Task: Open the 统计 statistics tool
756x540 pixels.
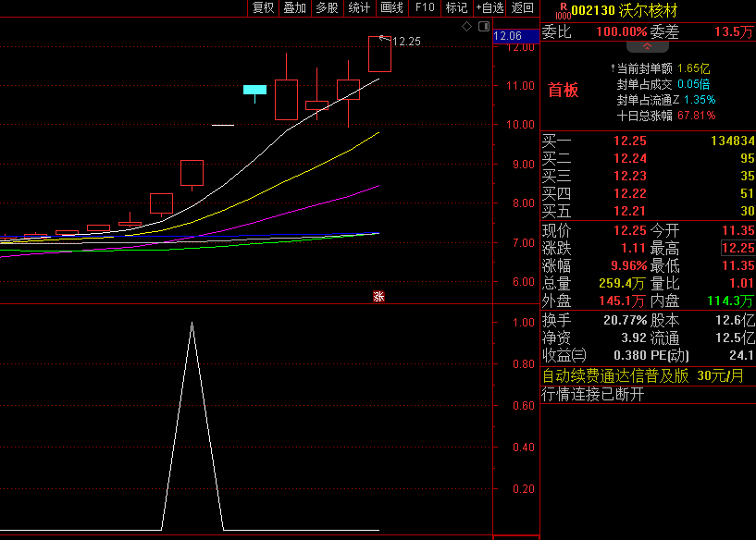Action: coord(360,7)
